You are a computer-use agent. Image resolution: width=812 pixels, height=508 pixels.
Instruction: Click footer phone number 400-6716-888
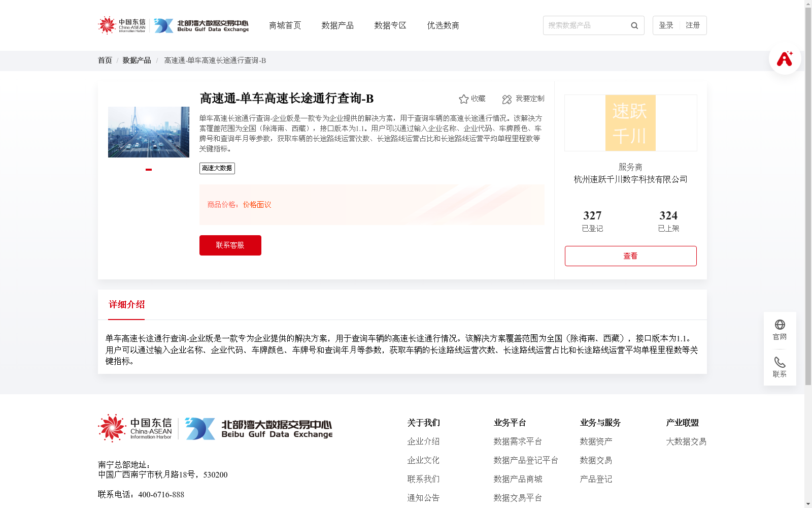[x=161, y=495]
